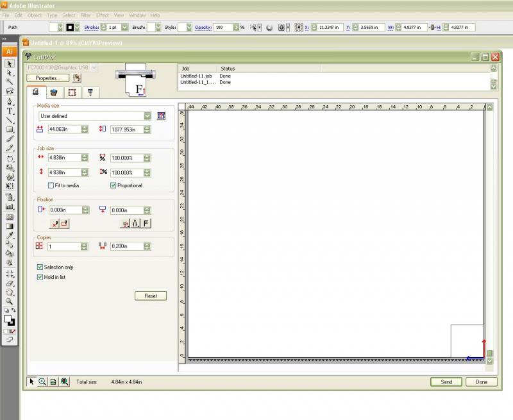The image size is (513, 420).
Task: Click the Done button
Action: pyautogui.click(x=482, y=382)
